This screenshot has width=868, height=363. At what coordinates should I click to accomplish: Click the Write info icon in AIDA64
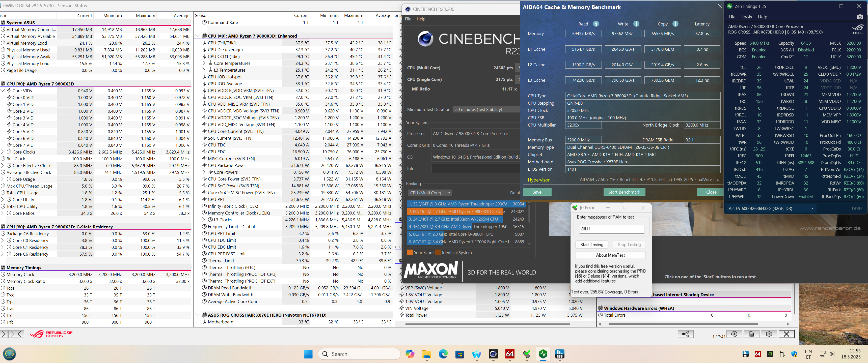(636, 24)
